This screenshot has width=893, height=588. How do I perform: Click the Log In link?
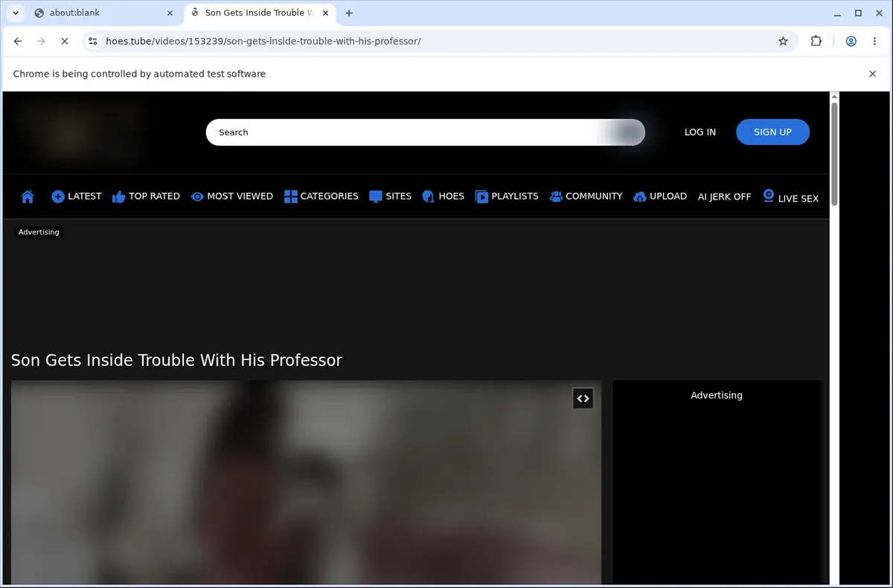pos(700,132)
